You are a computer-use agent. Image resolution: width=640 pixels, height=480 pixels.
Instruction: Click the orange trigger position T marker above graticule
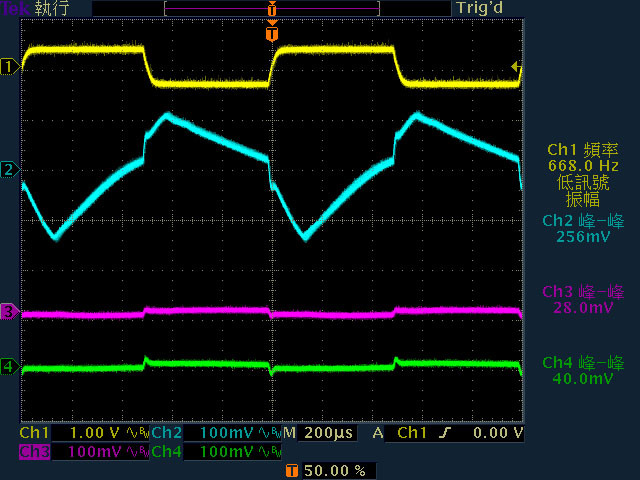tap(272, 33)
